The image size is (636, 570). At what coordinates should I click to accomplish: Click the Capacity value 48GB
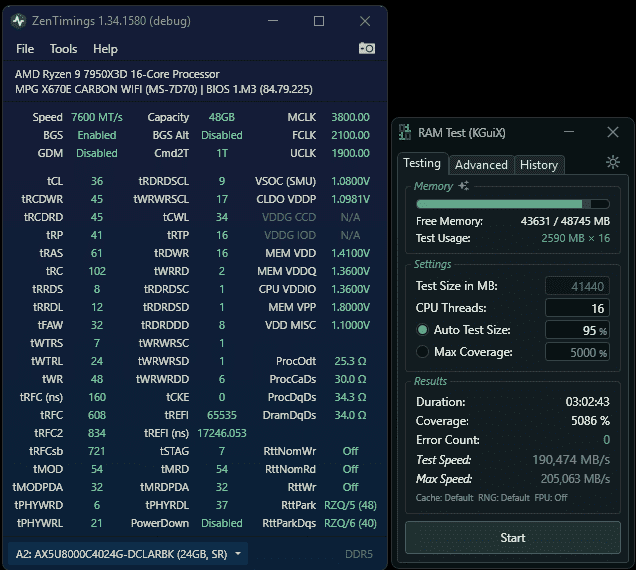(221, 117)
